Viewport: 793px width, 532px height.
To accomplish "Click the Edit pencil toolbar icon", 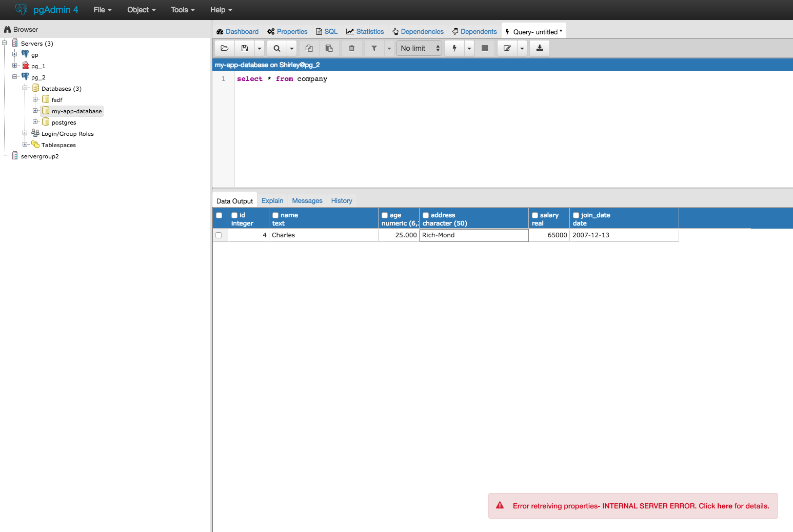I will (x=507, y=48).
